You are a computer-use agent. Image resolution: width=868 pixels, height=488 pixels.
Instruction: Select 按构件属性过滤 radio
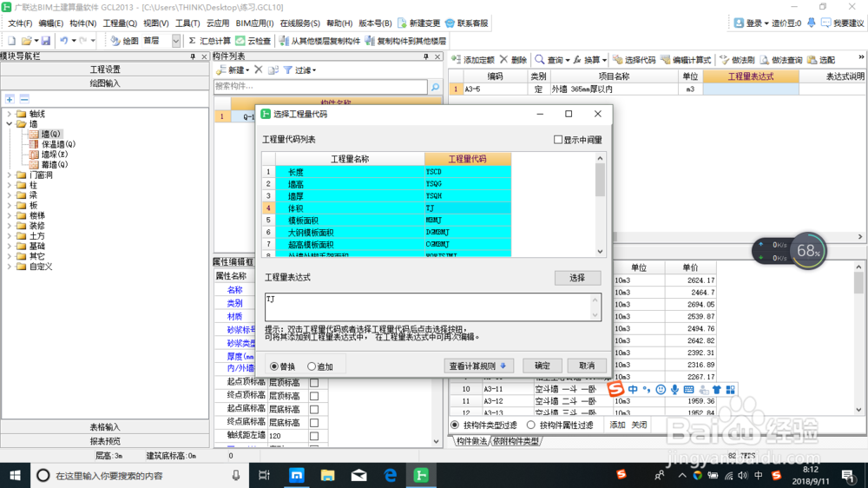531,425
